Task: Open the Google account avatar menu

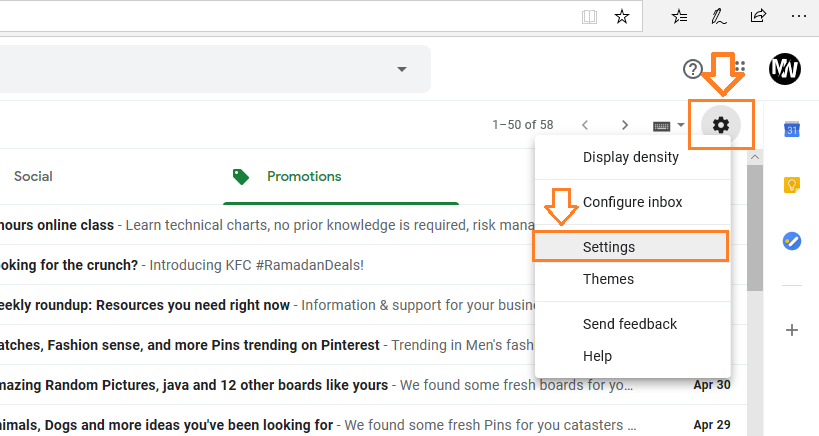Action: click(x=785, y=68)
